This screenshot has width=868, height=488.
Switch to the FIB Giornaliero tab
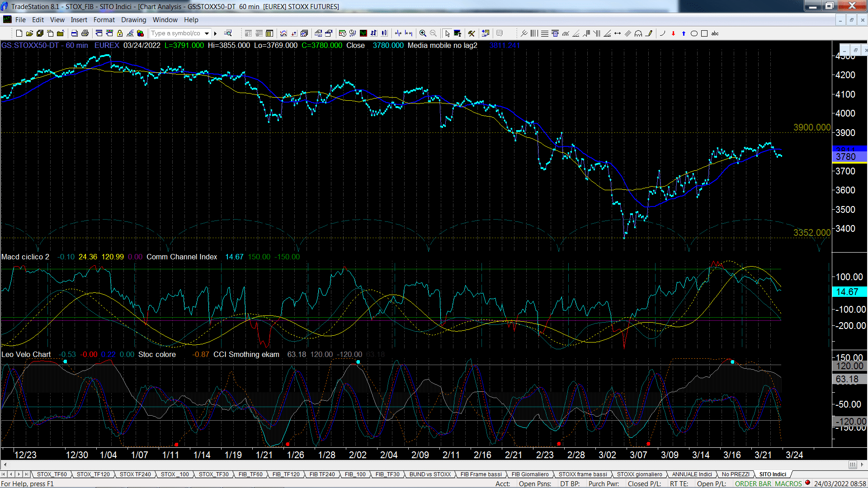coord(530,474)
